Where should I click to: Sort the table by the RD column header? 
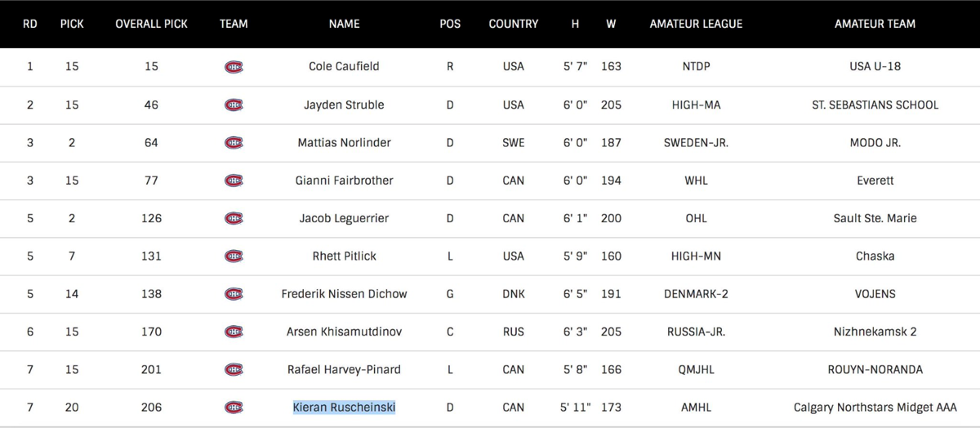30,25
